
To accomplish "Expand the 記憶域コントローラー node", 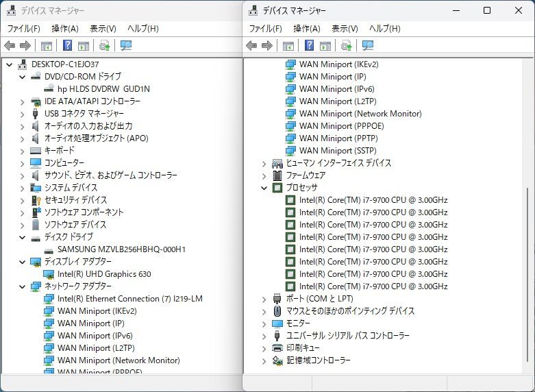I will 264,360.
